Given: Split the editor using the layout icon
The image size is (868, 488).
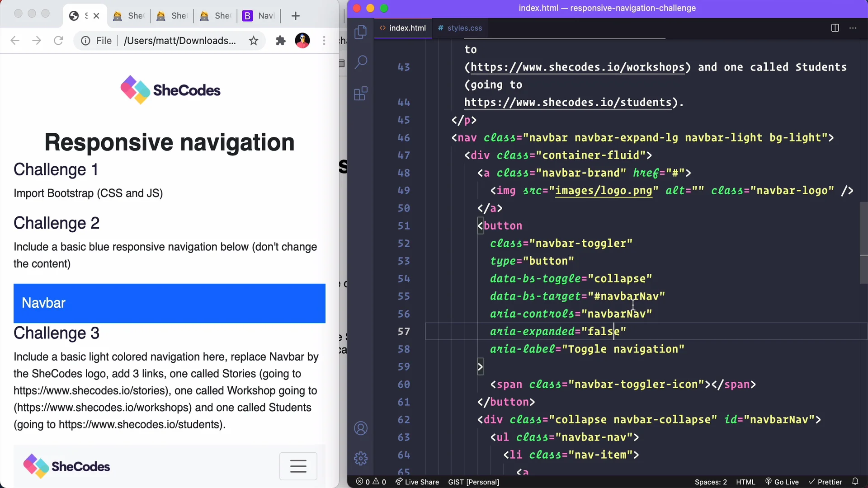Looking at the screenshot, I should point(835,28).
